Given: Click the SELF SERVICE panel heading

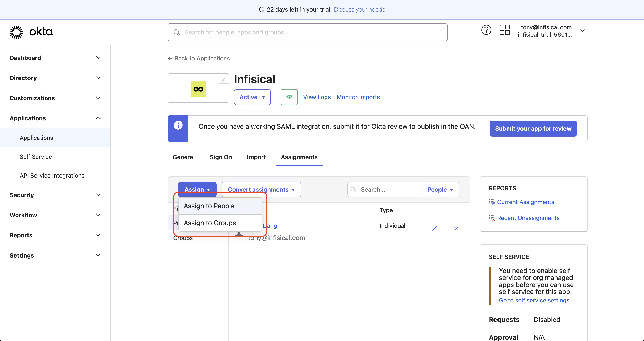Looking at the screenshot, I should point(509,257).
